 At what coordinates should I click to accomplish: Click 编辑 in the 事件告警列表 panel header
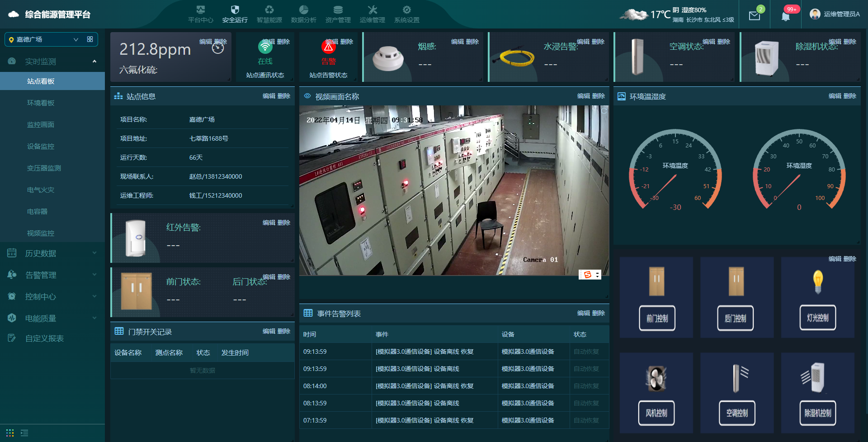pyautogui.click(x=583, y=313)
